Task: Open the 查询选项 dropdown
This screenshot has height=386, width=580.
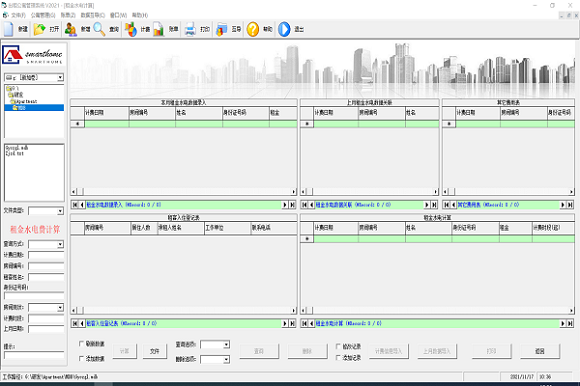Action: pos(226,345)
